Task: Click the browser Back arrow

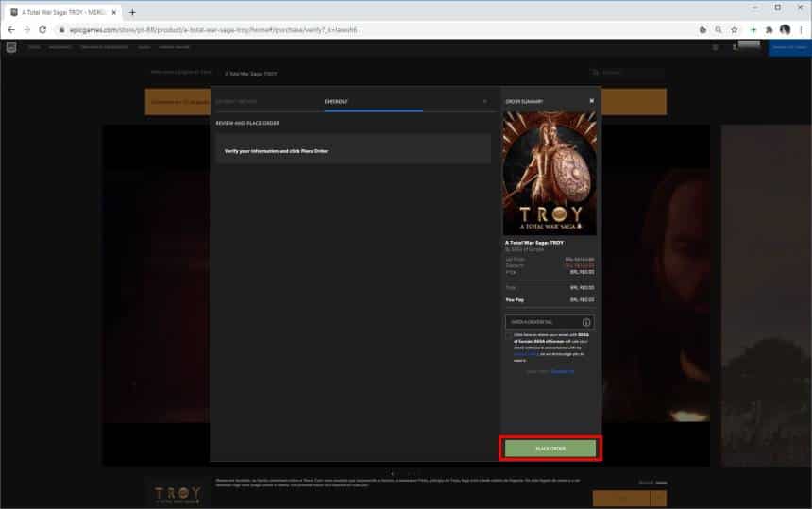Action: pos(11,30)
